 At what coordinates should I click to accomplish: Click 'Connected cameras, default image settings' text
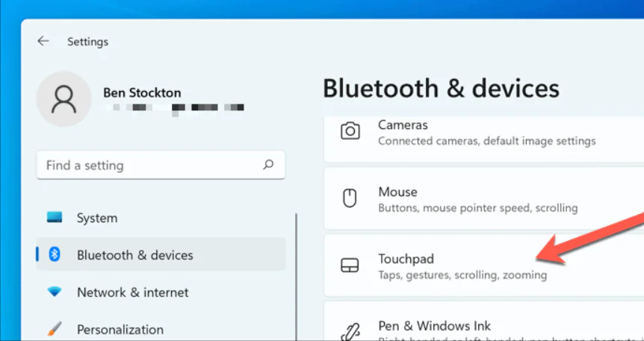coord(486,141)
